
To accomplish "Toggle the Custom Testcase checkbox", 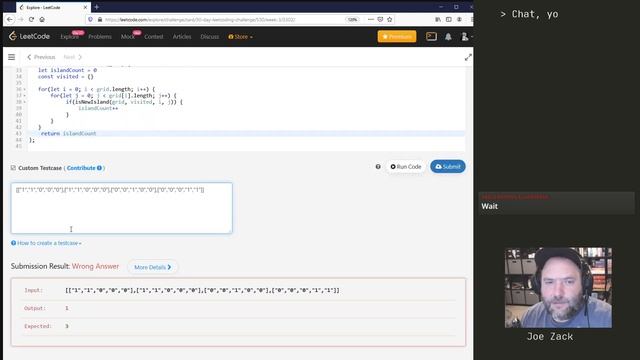I will (x=13, y=168).
